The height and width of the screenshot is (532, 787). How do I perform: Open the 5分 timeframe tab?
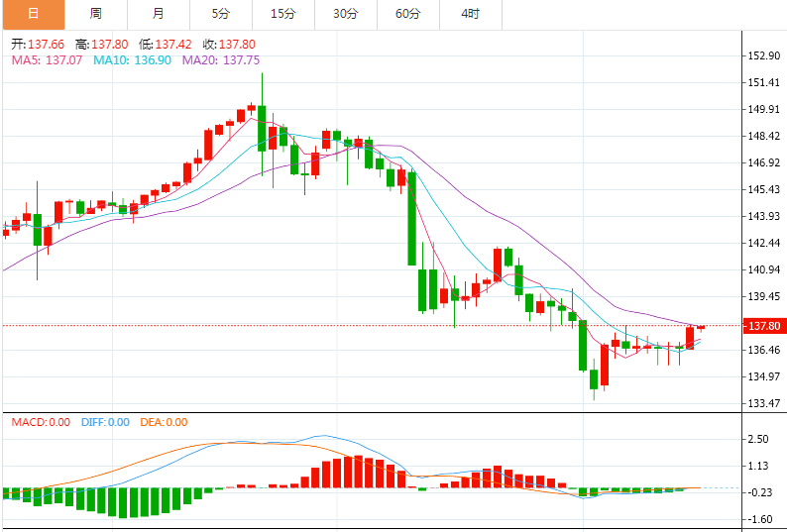tap(221, 14)
